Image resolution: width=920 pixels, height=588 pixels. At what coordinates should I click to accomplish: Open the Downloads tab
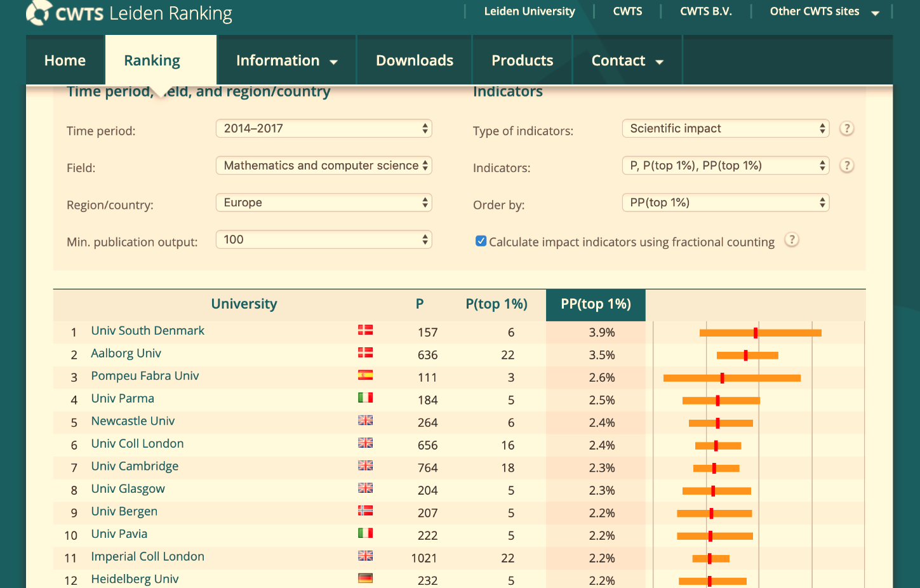point(415,60)
